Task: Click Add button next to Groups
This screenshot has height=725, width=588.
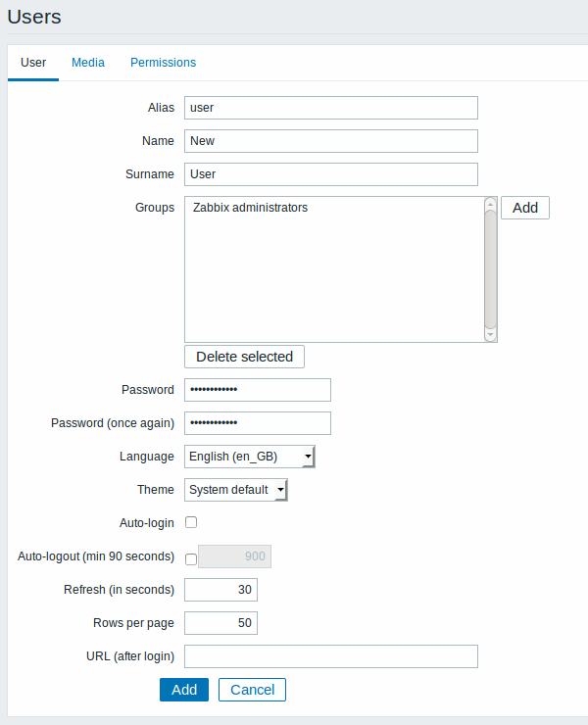Action: pyautogui.click(x=525, y=208)
